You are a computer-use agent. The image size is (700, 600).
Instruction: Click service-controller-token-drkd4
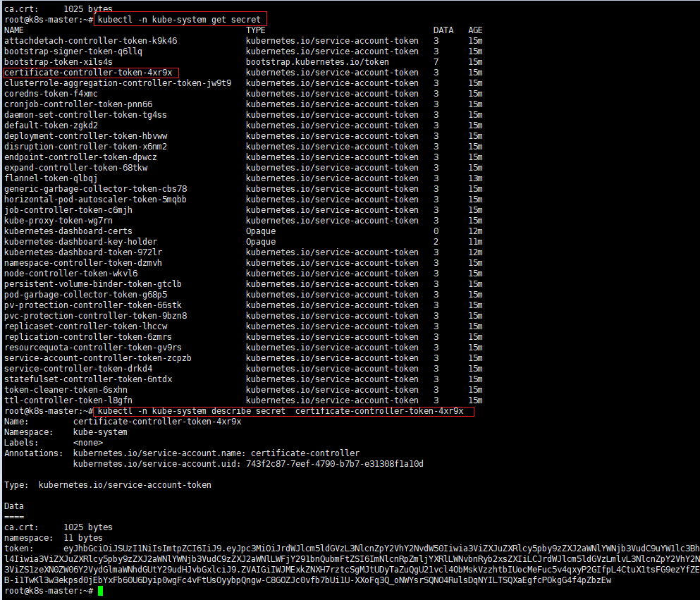pos(78,369)
